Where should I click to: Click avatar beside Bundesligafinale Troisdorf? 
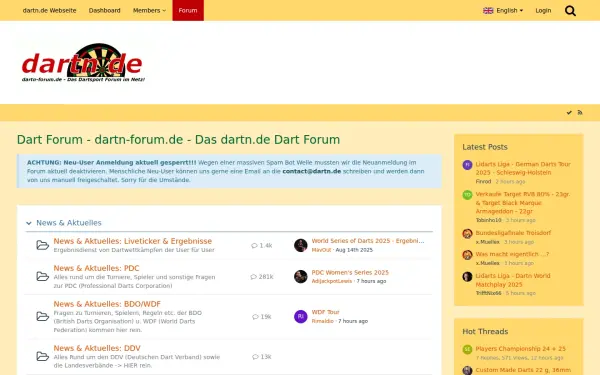pos(467,233)
